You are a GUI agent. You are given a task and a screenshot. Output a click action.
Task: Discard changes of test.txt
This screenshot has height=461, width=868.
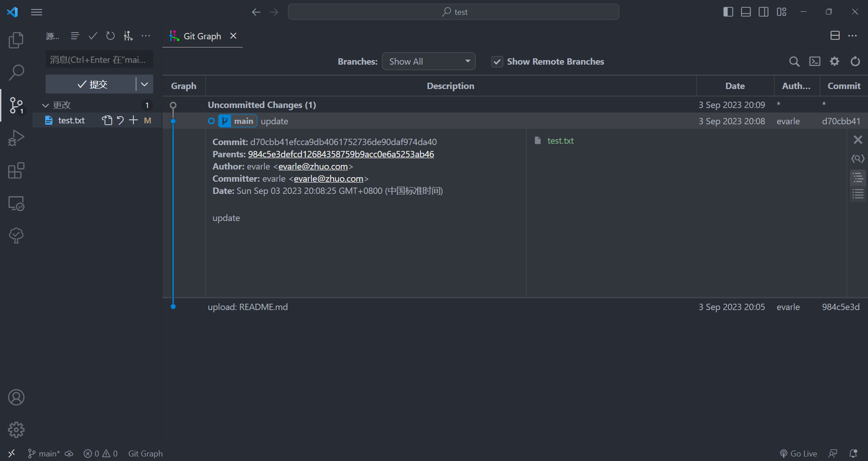(x=120, y=120)
